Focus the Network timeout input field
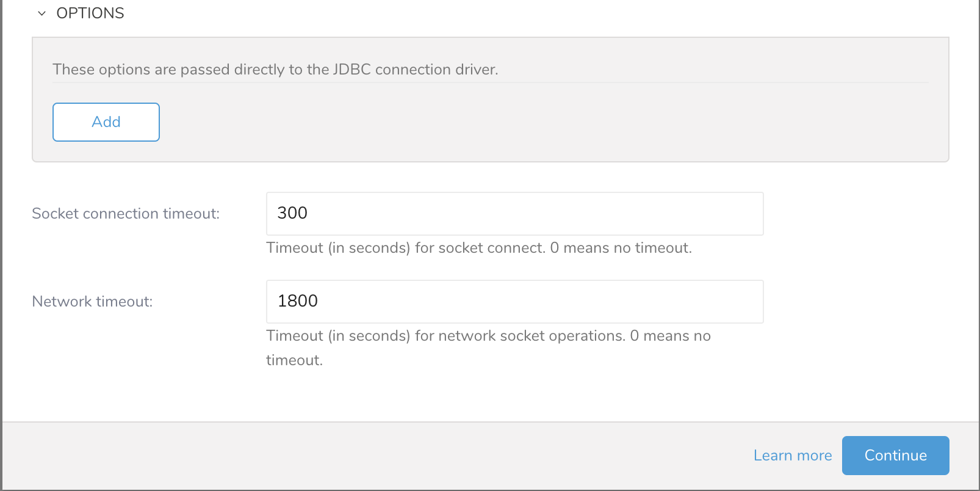The height and width of the screenshot is (491, 980). pyautogui.click(x=514, y=302)
